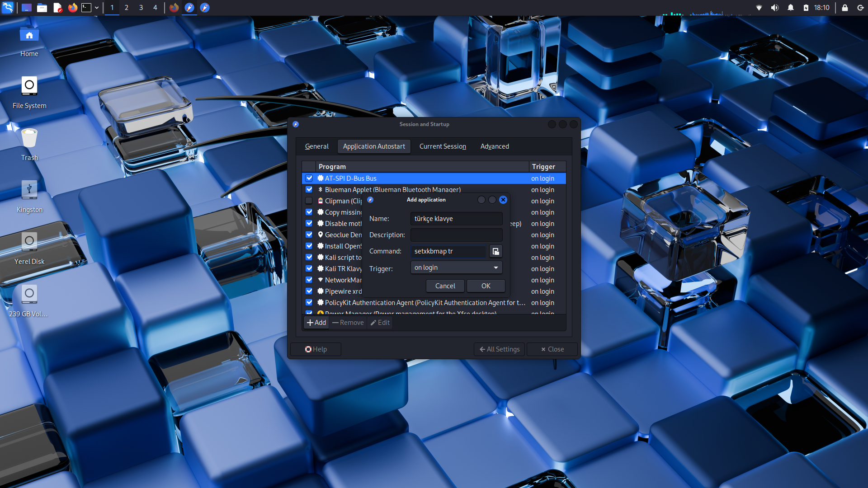Viewport: 868px width, 488px height.
Task: Click the Edit entry button
Action: (x=380, y=323)
